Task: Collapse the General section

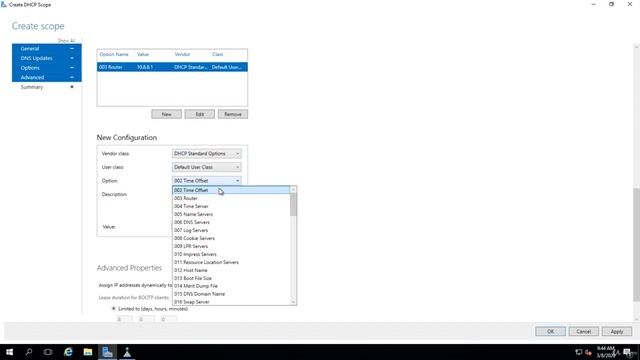Action: [72, 49]
